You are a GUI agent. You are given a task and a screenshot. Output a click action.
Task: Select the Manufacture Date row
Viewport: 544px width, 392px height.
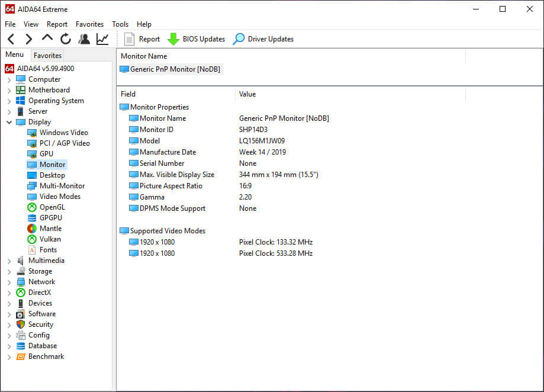229,152
